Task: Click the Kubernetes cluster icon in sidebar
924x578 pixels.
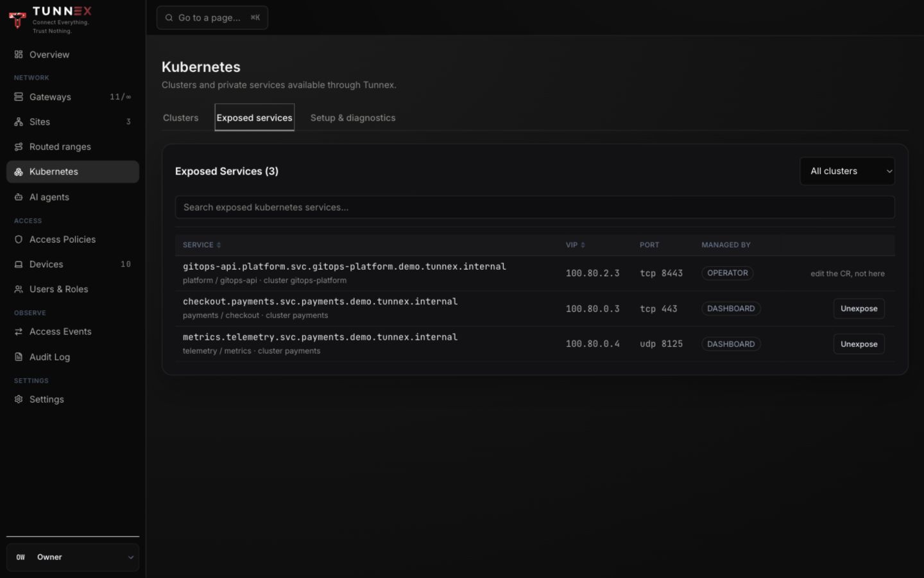Action: tap(19, 172)
